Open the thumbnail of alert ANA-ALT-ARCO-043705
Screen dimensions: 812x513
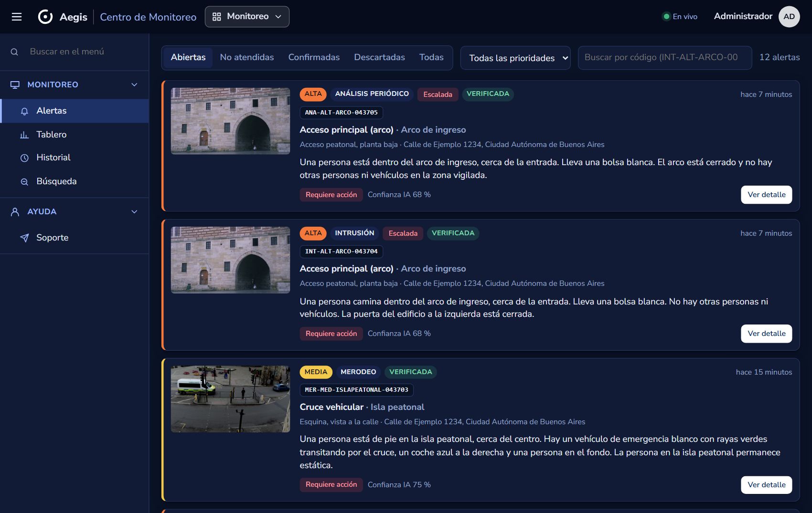point(230,121)
